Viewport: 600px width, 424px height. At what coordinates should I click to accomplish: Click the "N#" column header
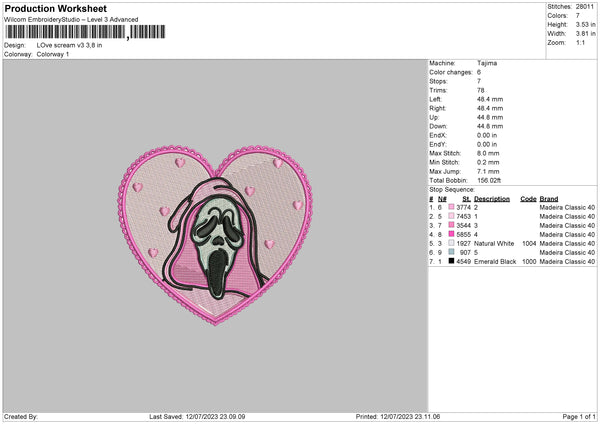[x=442, y=199]
